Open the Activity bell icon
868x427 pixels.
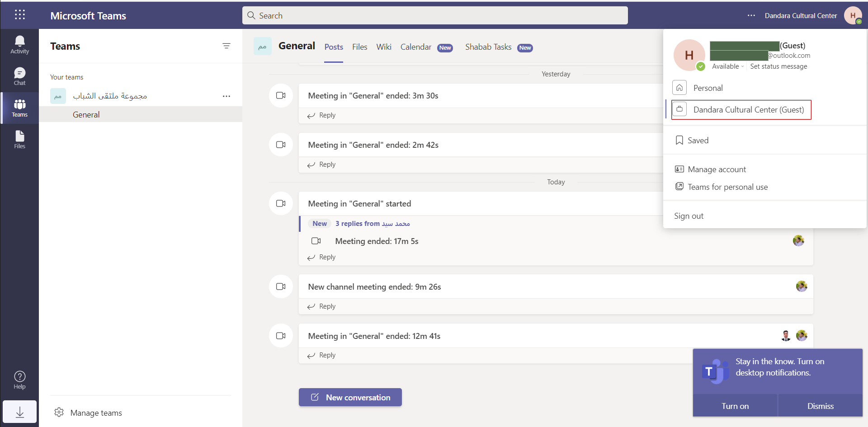click(x=19, y=45)
